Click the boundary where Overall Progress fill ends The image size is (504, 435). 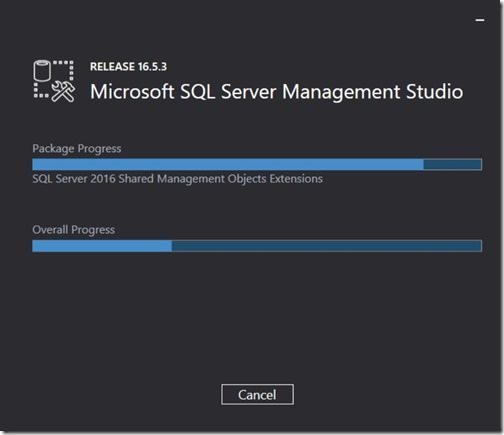(172, 246)
